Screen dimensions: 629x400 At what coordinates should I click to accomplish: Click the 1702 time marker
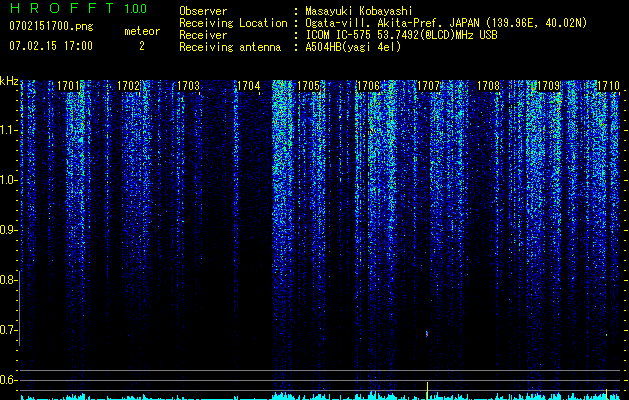coord(129,86)
